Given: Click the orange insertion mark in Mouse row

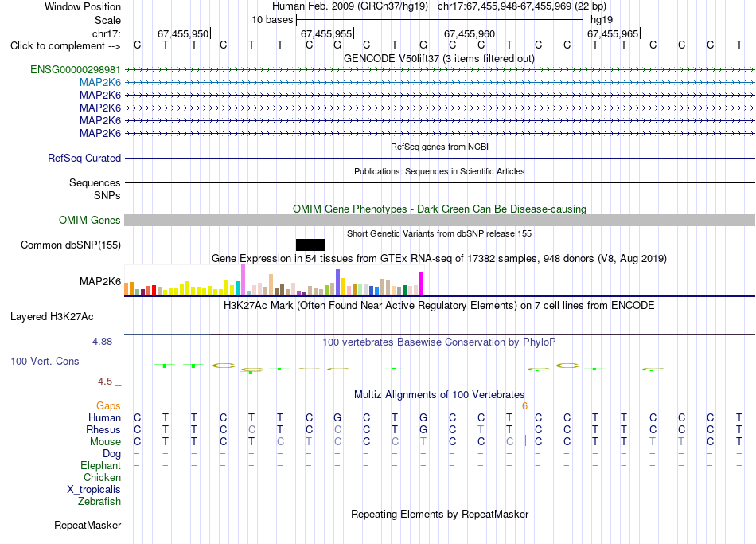Looking at the screenshot, I should tap(525, 440).
